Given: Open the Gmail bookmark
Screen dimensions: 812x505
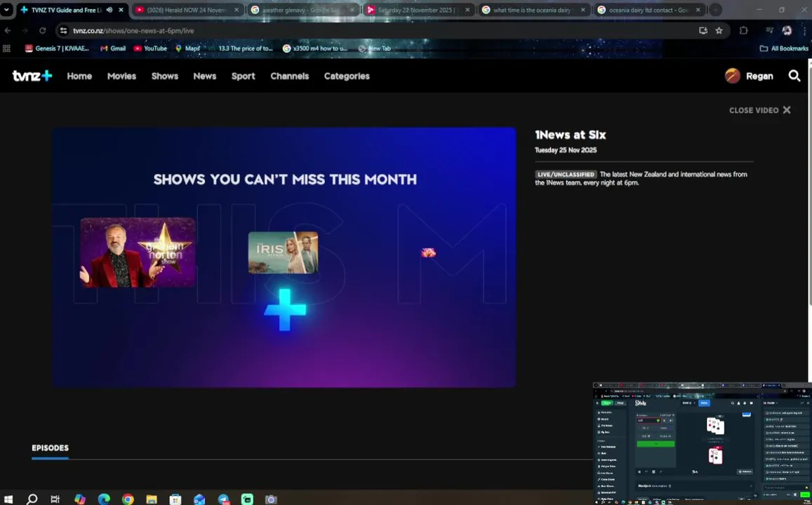Looking at the screenshot, I should coord(113,48).
